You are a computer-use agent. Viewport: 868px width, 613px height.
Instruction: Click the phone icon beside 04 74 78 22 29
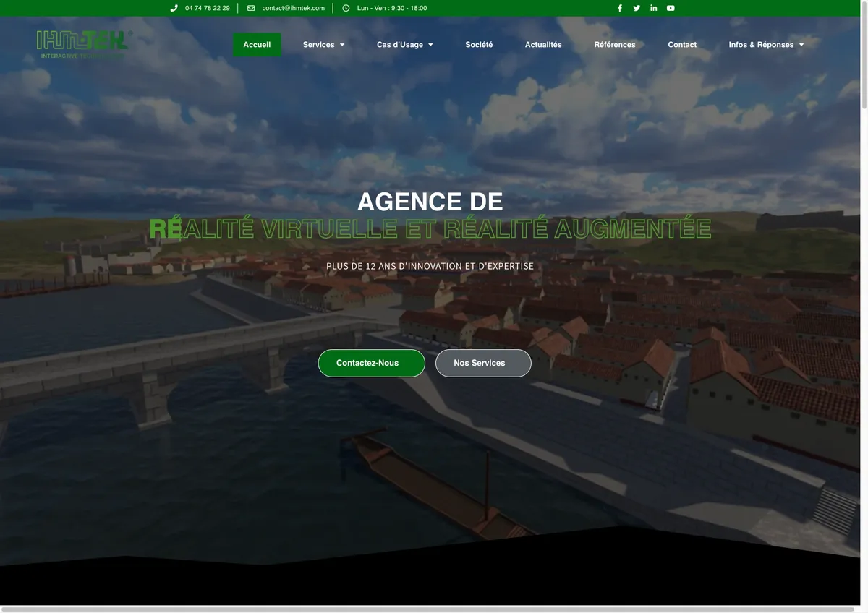pyautogui.click(x=174, y=8)
